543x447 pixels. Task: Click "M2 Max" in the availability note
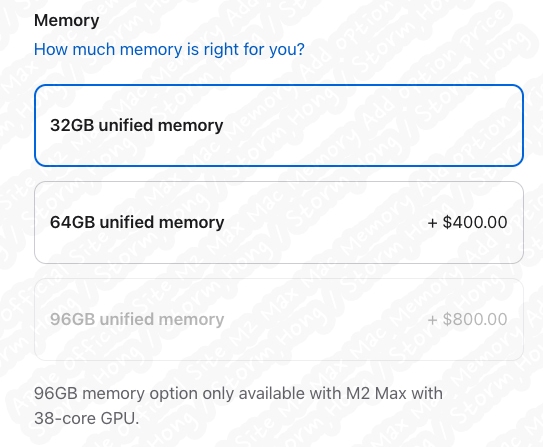click(376, 393)
